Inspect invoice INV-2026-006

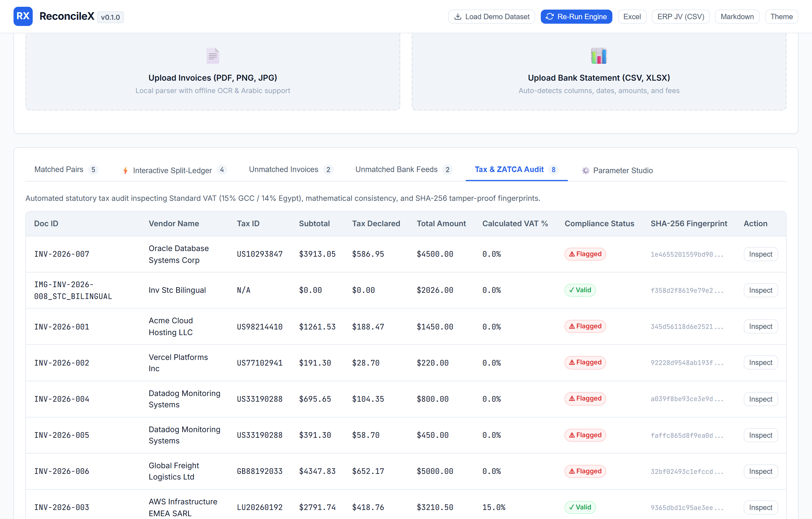click(x=760, y=471)
